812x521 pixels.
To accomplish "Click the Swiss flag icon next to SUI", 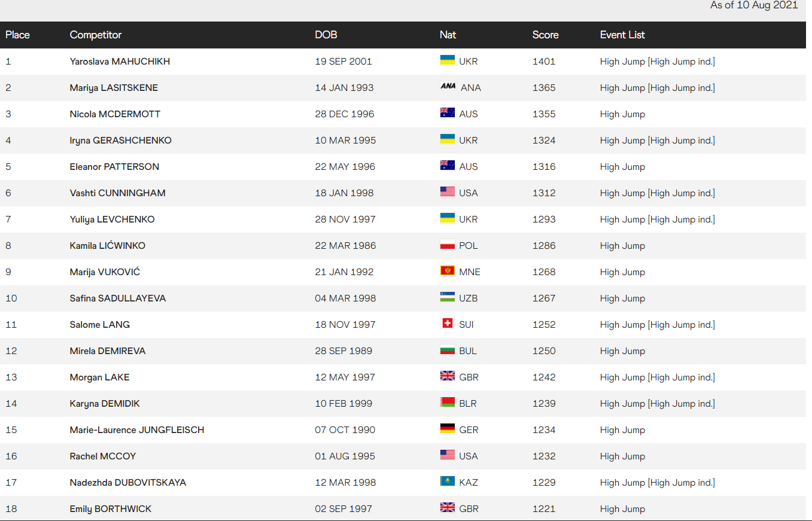I will (447, 324).
